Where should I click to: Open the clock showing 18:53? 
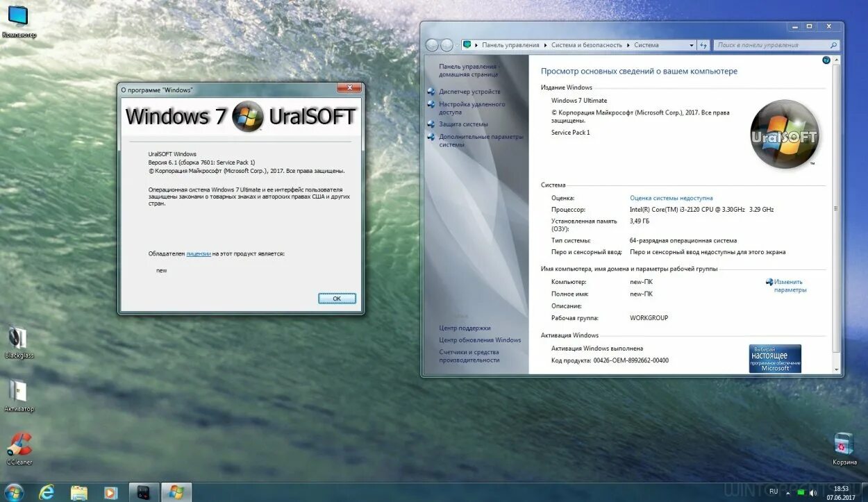tap(841, 492)
